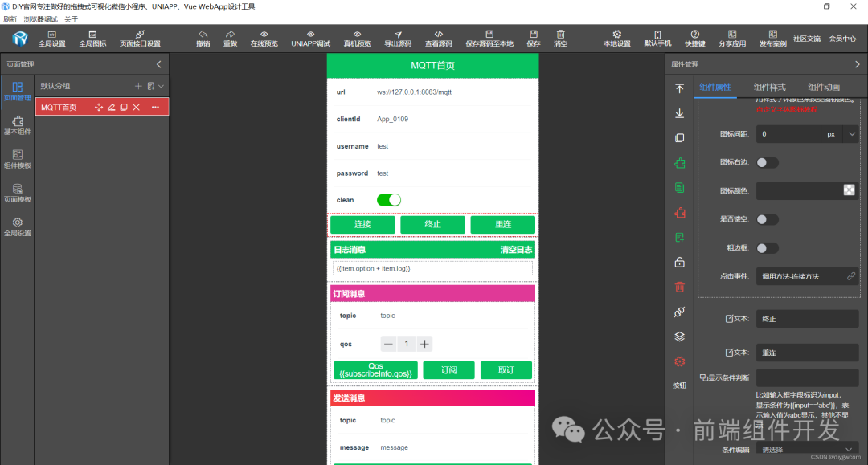Clear the canvas with 清空
This screenshot has width=868, height=465.
click(x=561, y=39)
